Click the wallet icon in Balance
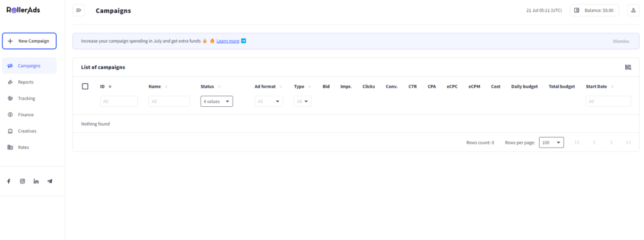This screenshot has width=644, height=240. [x=577, y=10]
